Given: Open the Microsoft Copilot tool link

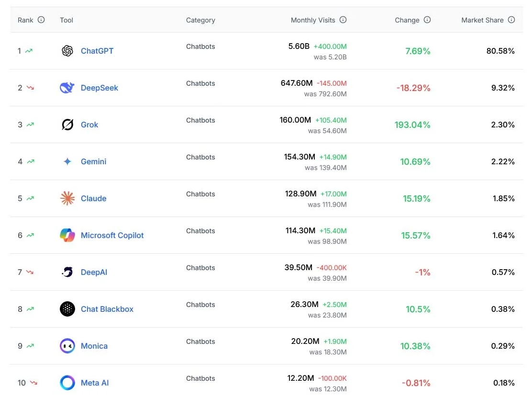Looking at the screenshot, I should coord(112,235).
